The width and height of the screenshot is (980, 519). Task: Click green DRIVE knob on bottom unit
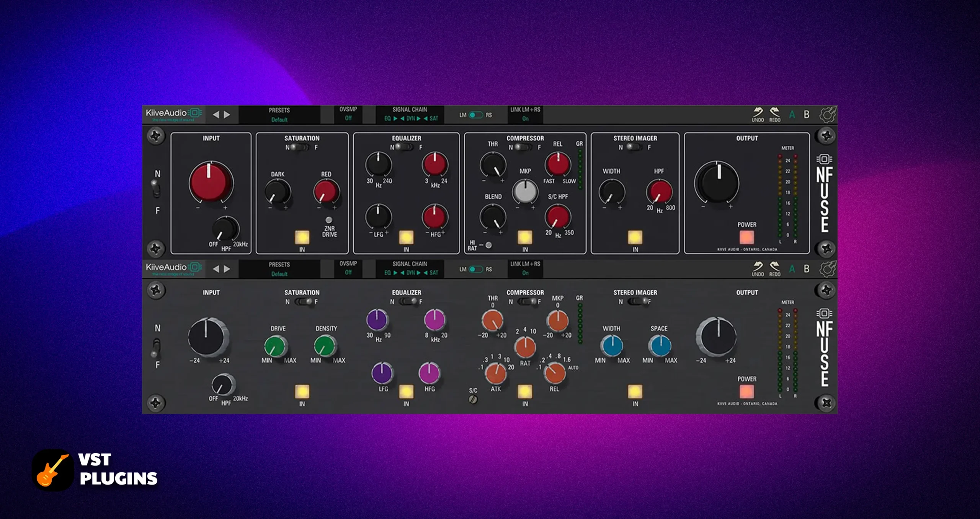pos(276,346)
